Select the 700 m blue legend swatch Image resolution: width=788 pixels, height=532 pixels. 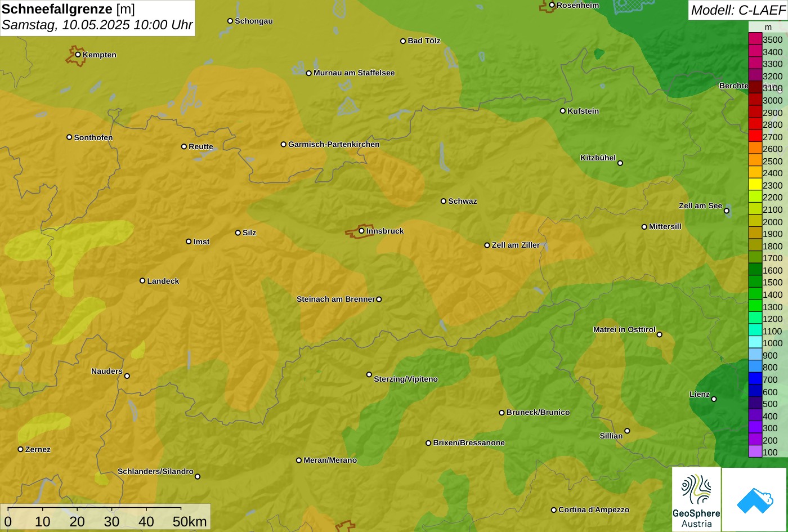point(755,379)
